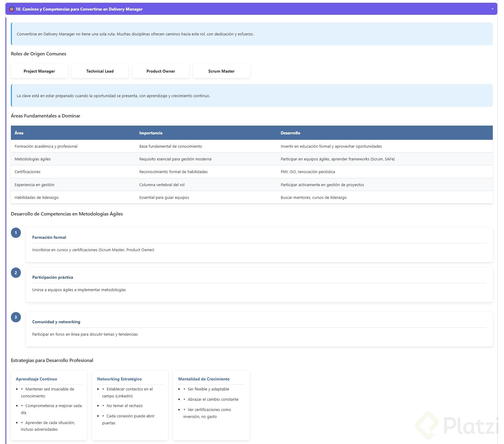Click 'Cada conexión puede abrir puertas' bullet
The height and width of the screenshot is (444, 504).
128,419
